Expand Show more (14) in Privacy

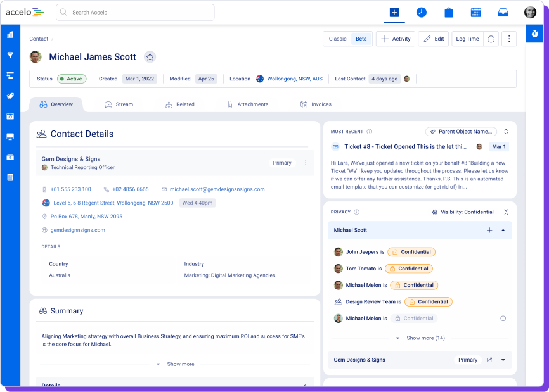420,338
